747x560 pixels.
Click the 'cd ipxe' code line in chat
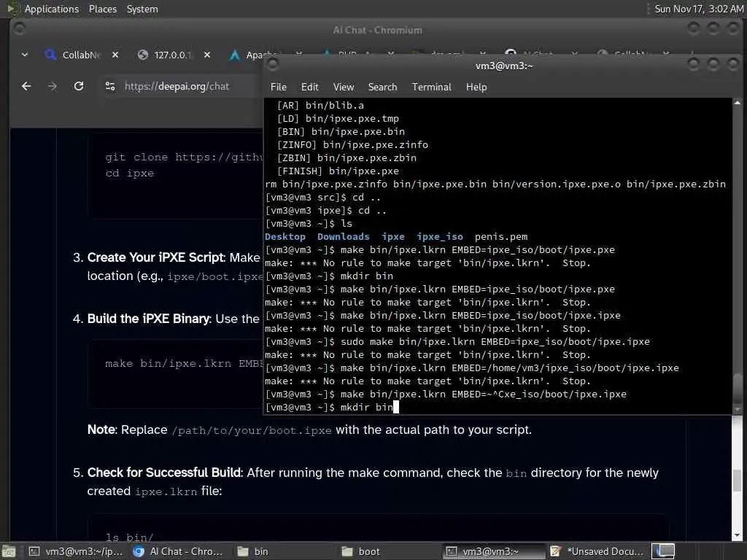[x=130, y=174]
